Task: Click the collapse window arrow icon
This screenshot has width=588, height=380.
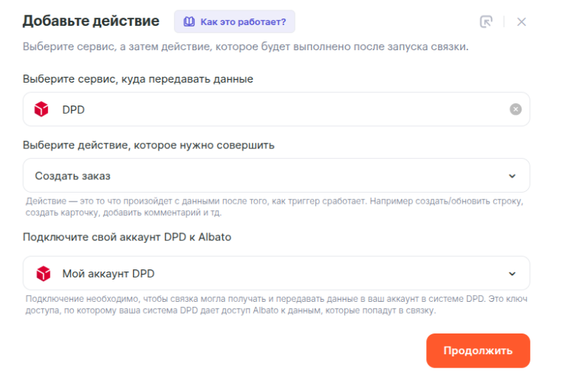Action: pos(485,21)
